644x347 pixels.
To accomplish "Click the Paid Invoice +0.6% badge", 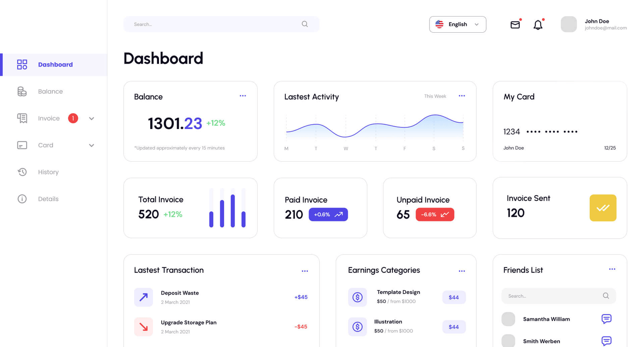I will tap(328, 214).
